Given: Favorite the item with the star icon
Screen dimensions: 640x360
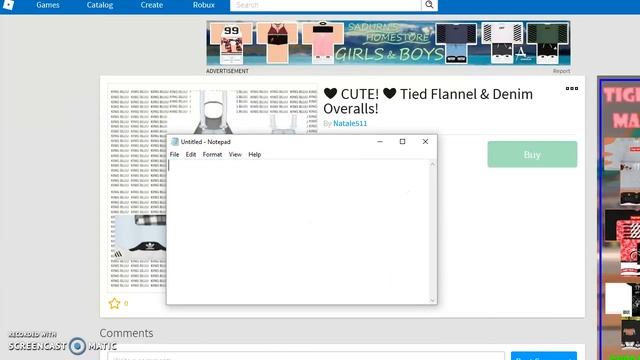Looking at the screenshot, I should (x=114, y=303).
